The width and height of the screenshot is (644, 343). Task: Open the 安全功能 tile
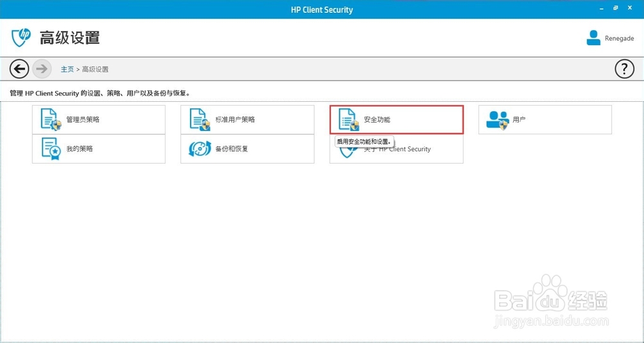396,120
